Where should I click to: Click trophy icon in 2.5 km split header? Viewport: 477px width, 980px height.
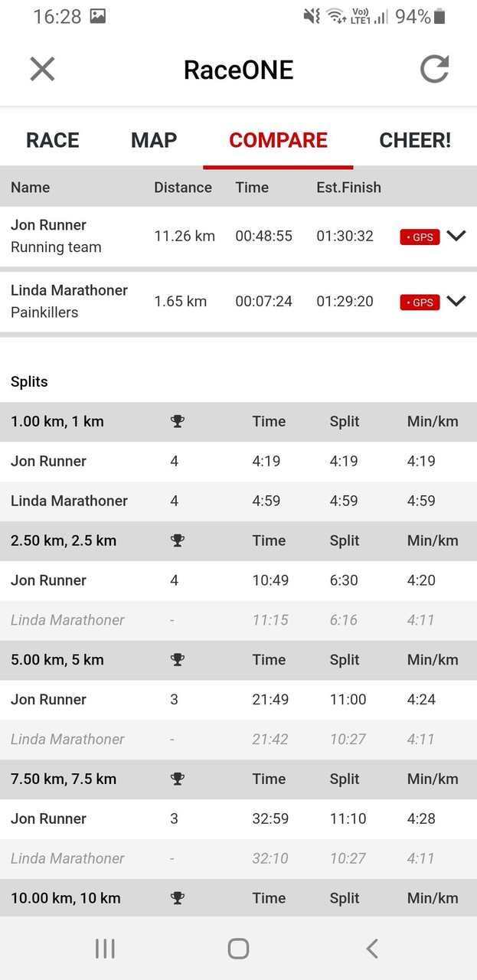tap(178, 541)
